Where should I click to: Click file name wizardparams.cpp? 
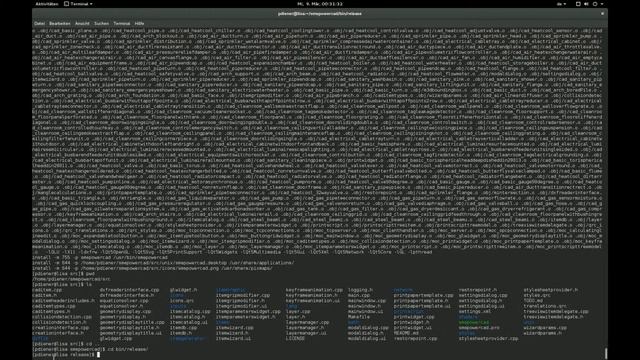545,327
